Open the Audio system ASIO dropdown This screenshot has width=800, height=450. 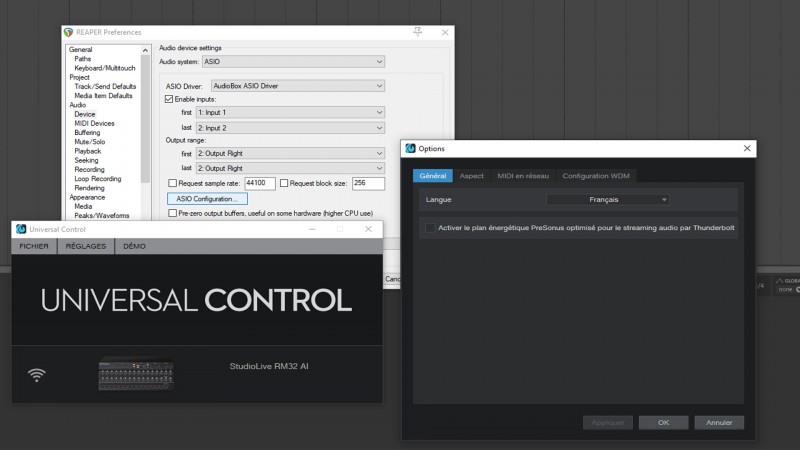pos(293,61)
